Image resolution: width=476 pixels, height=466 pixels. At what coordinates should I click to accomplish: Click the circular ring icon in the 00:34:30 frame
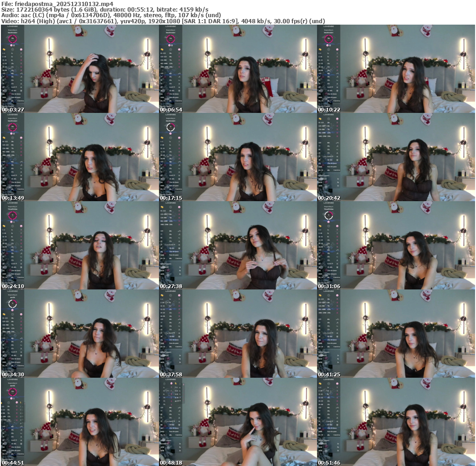[x=13, y=303]
